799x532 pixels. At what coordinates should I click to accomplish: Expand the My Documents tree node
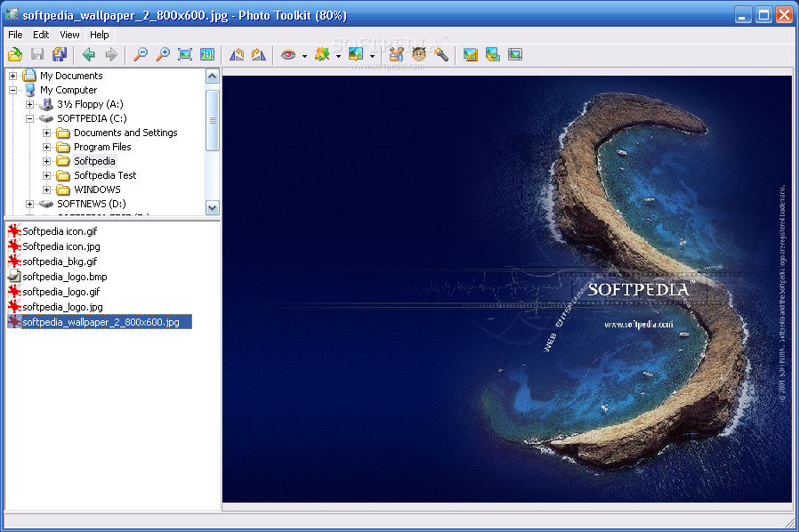12,76
